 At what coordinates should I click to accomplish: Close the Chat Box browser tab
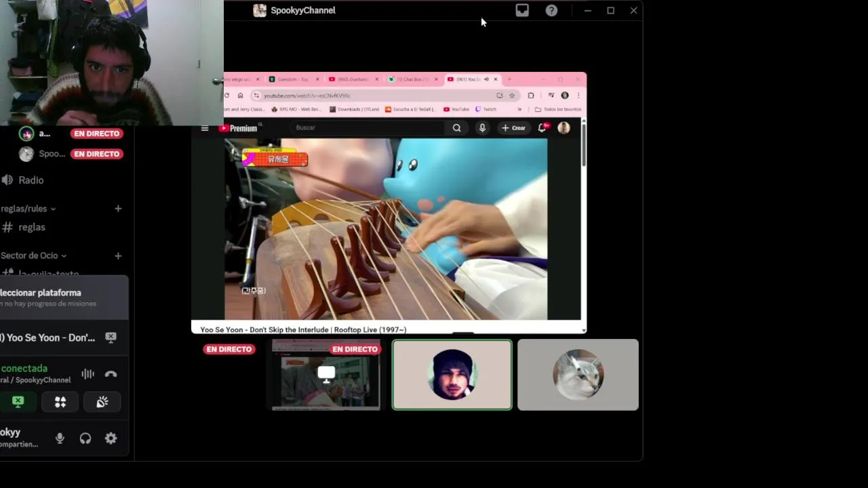click(x=436, y=79)
